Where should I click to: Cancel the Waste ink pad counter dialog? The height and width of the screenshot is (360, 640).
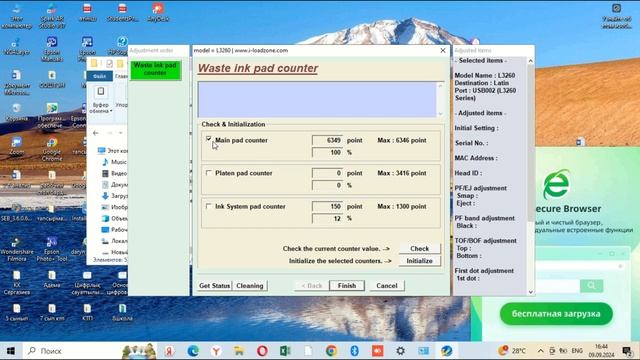(387, 286)
